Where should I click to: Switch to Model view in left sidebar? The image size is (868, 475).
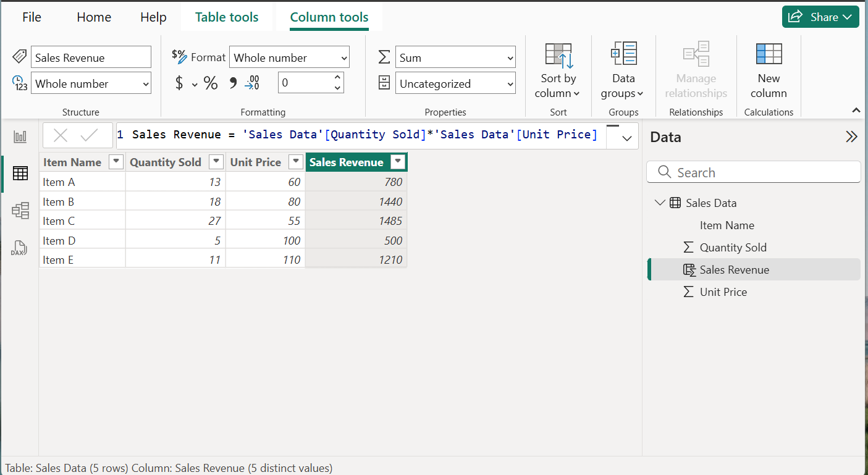20,211
